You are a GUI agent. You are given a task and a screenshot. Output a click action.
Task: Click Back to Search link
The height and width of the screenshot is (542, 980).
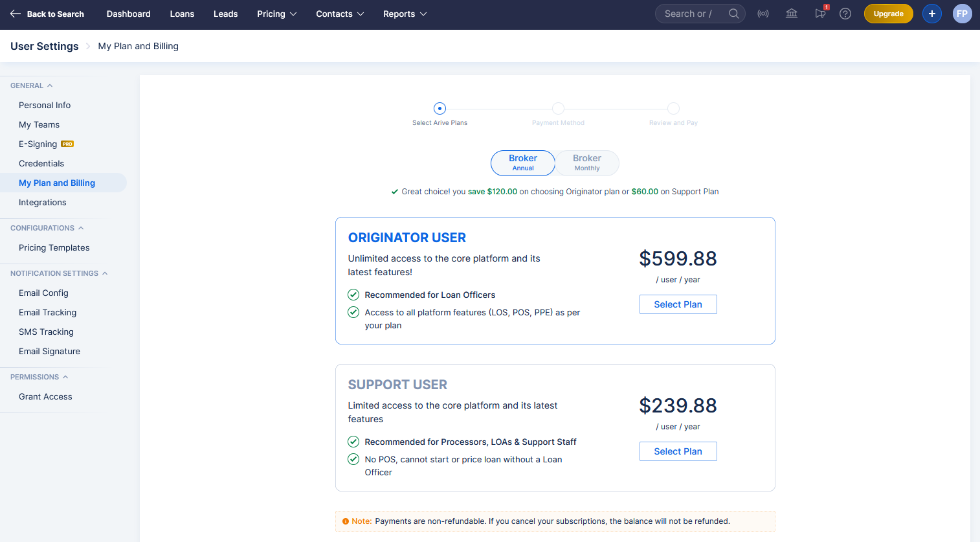tap(55, 14)
